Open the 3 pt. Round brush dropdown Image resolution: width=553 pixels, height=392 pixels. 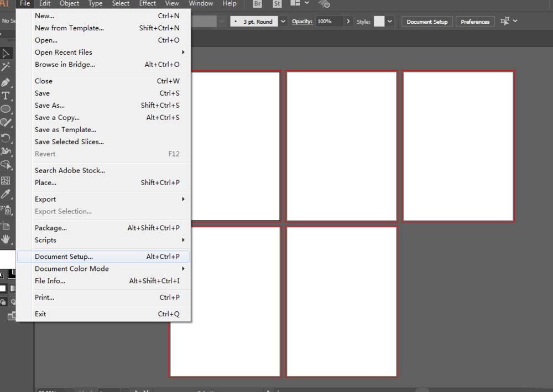pos(284,22)
